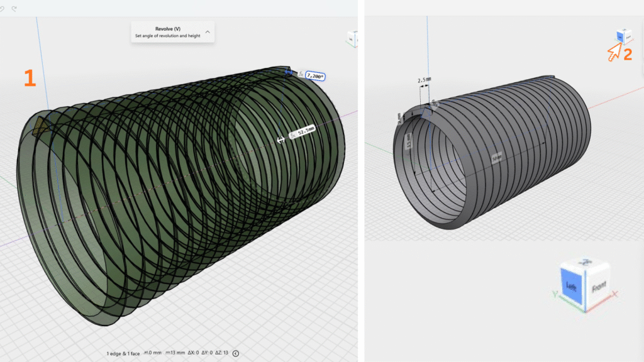This screenshot has width=644, height=362.
Task: Select the white height arrow handle
Action: tap(281, 140)
